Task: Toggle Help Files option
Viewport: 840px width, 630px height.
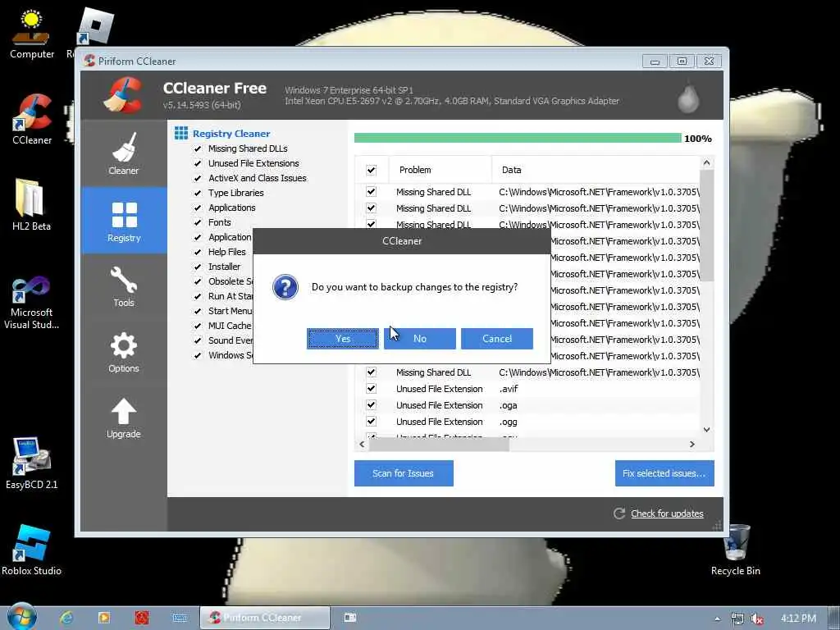Action: [x=198, y=252]
